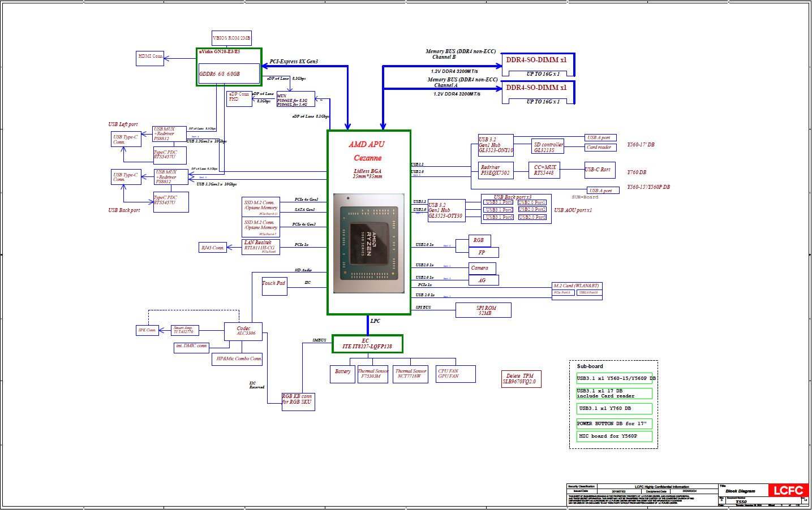The width and height of the screenshot is (812, 510).
Task: Click DDR4-SO-DIMM x1 block on Channel B
Action: [538, 65]
